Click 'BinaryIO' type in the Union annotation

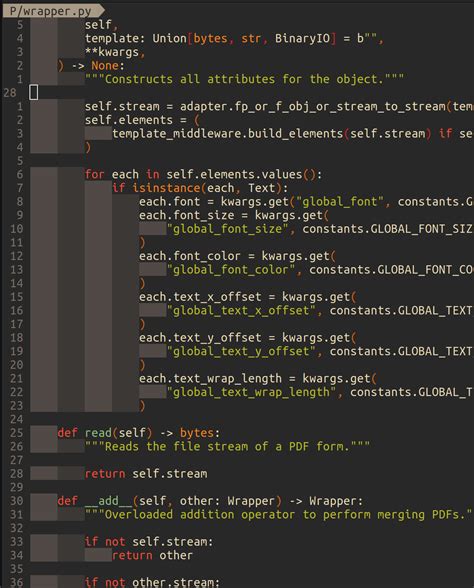(x=302, y=38)
